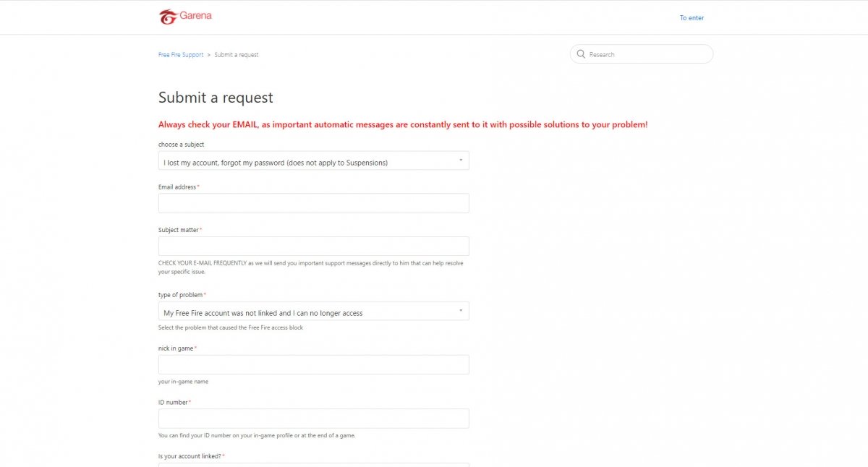868x467 pixels.
Task: Click the 'CHECK YOUR E-MAIL FREQUENTLY' hint text
Action: pos(311,267)
